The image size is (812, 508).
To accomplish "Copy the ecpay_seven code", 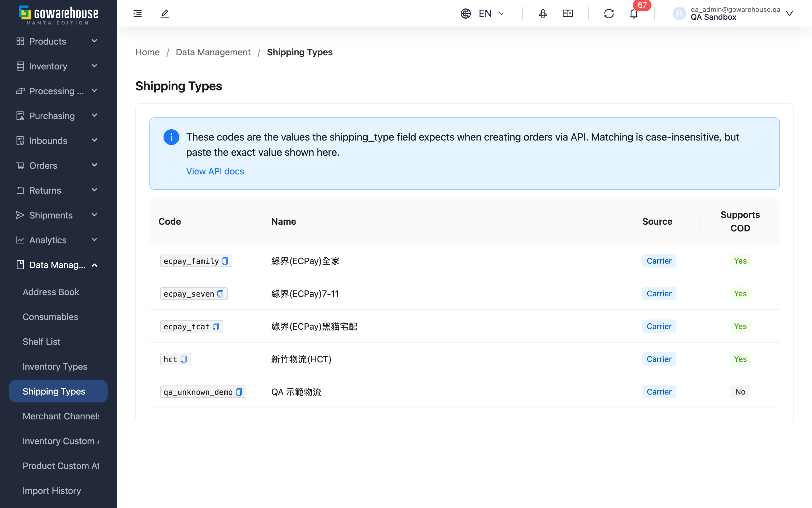I will (220, 294).
